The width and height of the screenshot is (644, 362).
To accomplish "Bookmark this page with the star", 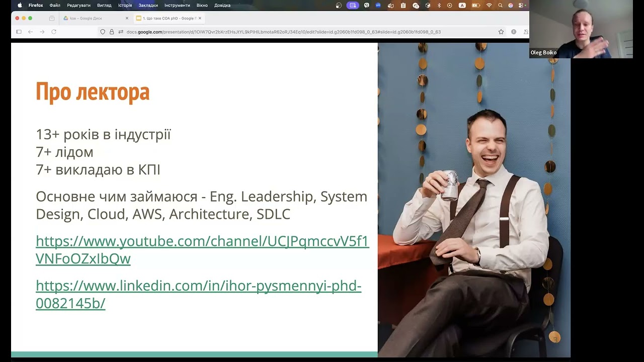I will (x=501, y=32).
